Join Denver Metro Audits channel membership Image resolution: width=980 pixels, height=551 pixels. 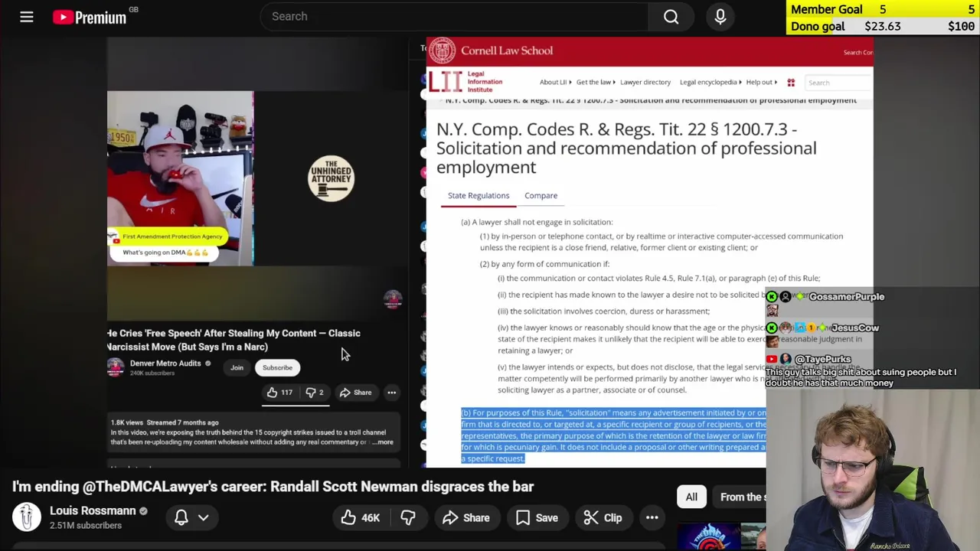click(237, 367)
